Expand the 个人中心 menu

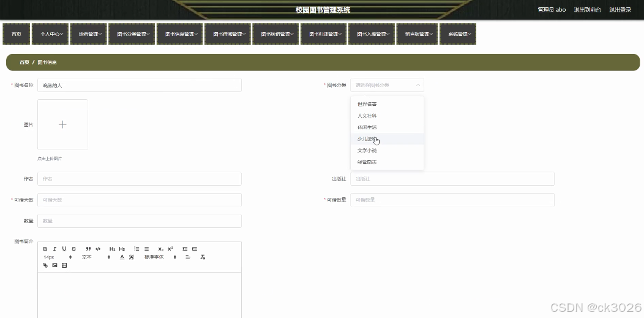point(51,34)
